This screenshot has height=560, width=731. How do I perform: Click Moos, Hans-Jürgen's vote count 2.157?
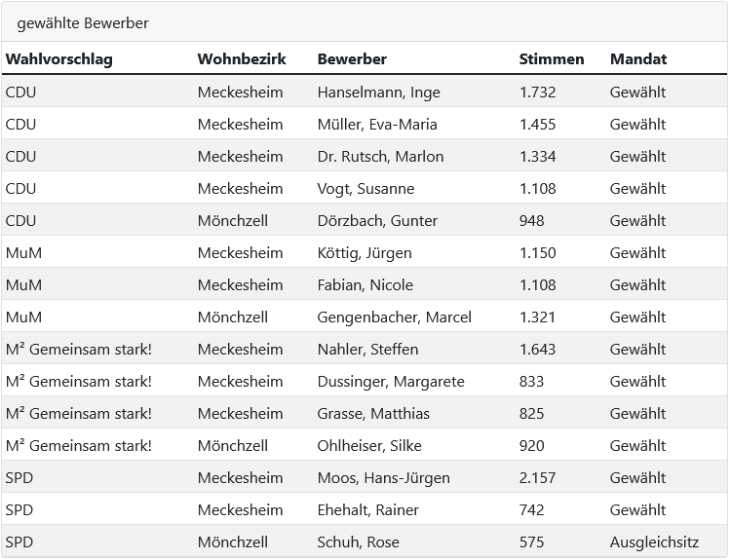click(537, 478)
